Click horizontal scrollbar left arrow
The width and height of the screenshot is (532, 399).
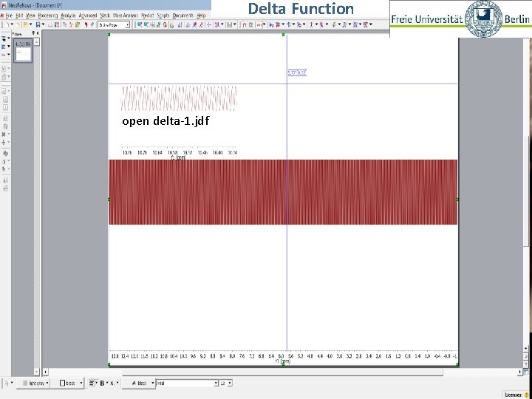pos(46,372)
